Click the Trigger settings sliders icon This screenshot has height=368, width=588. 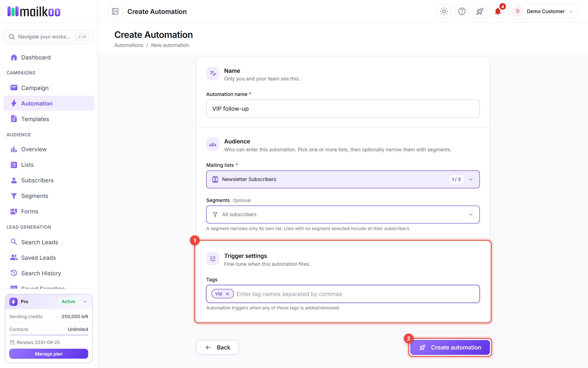213,259
